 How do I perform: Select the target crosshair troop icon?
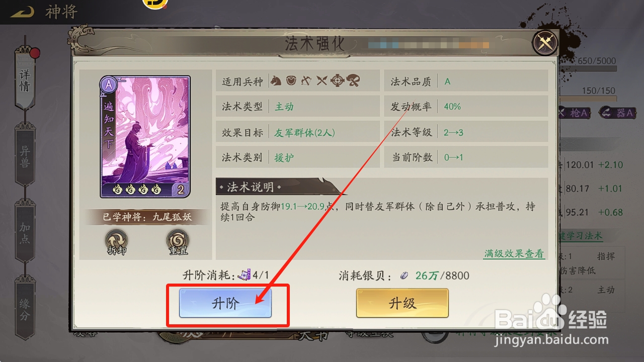(337, 81)
